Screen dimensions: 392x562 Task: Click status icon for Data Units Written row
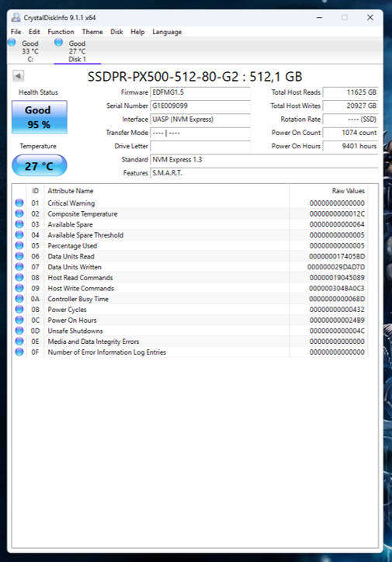point(19,267)
